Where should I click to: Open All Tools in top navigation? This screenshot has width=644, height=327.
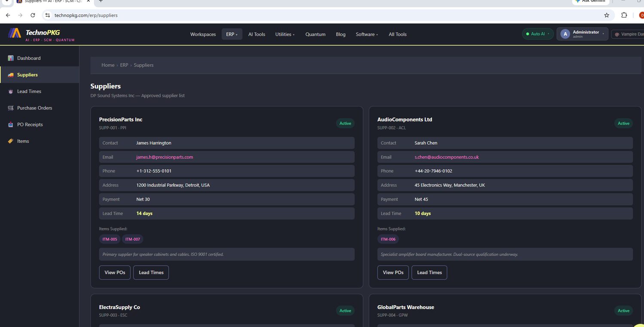click(398, 34)
